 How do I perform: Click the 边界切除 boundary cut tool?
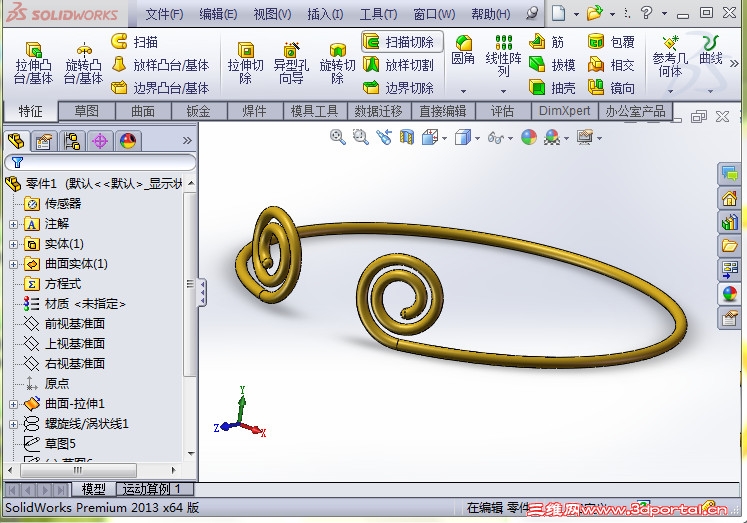click(398, 88)
